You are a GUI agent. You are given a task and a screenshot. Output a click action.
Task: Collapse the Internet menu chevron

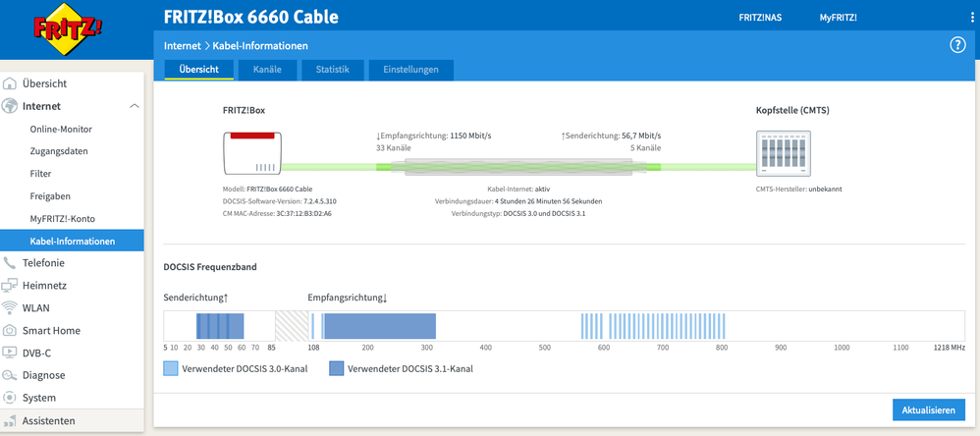tap(134, 106)
